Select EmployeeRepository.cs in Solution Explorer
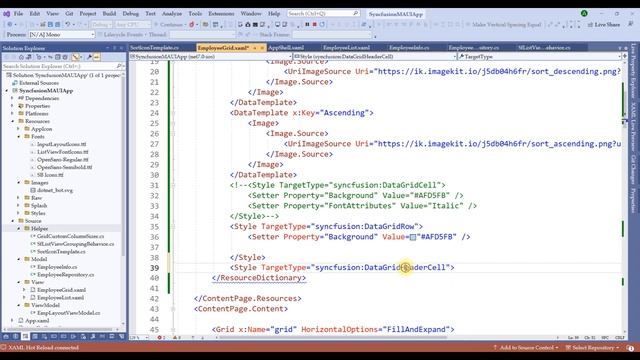The image size is (640, 360). (65, 275)
